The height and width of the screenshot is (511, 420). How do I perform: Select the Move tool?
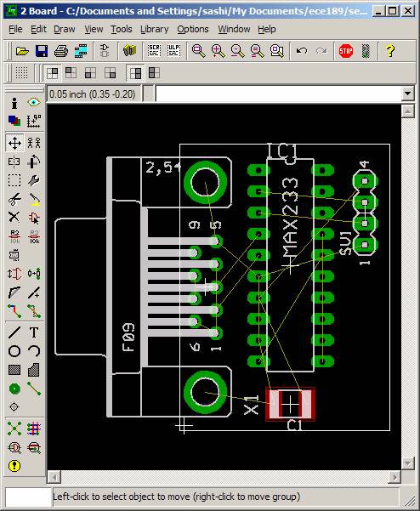pos(14,143)
